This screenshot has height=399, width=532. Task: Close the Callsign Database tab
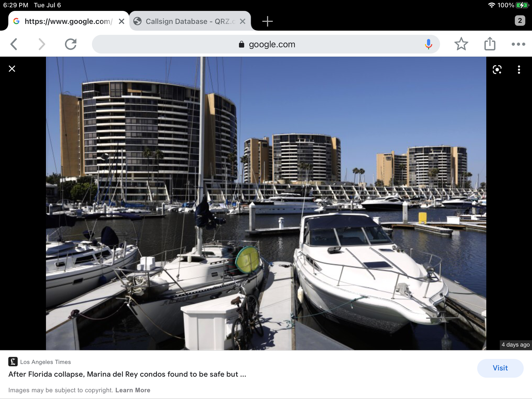pyautogui.click(x=243, y=21)
